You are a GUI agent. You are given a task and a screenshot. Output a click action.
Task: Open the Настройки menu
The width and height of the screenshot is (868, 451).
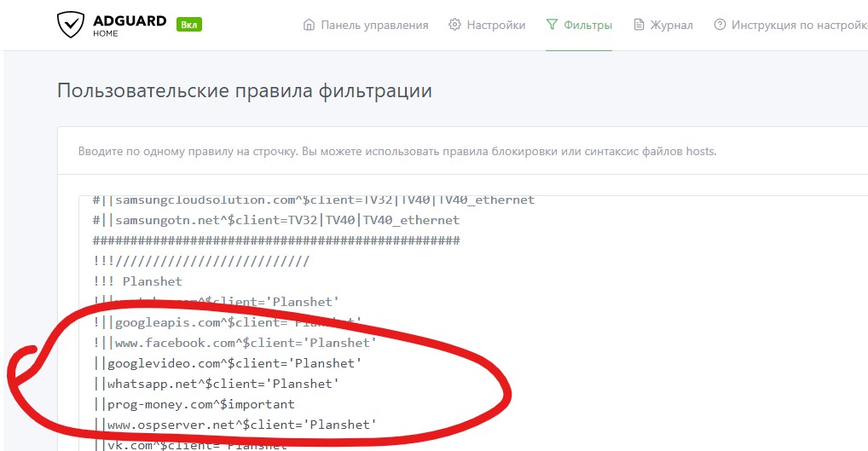[x=487, y=25]
